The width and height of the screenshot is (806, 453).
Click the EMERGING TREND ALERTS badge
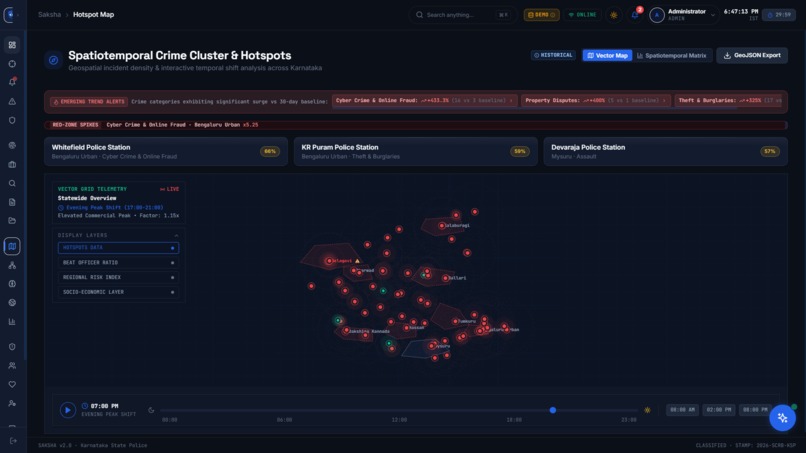tap(89, 102)
